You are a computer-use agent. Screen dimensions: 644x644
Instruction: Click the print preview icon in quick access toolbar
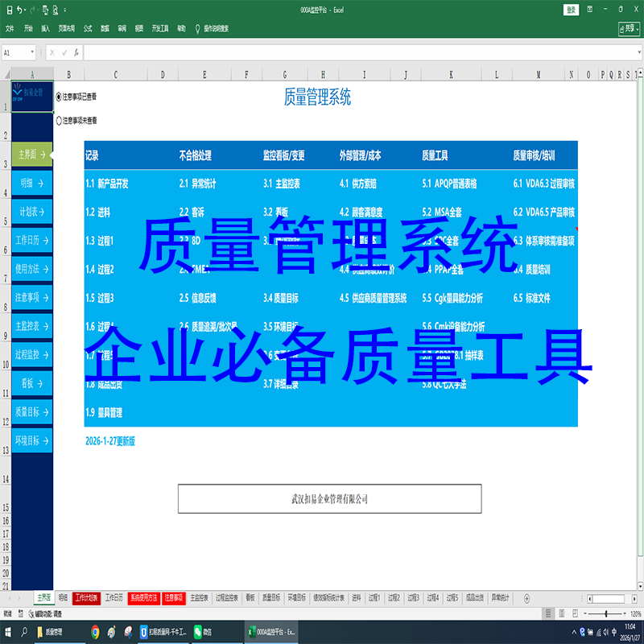coord(56,10)
